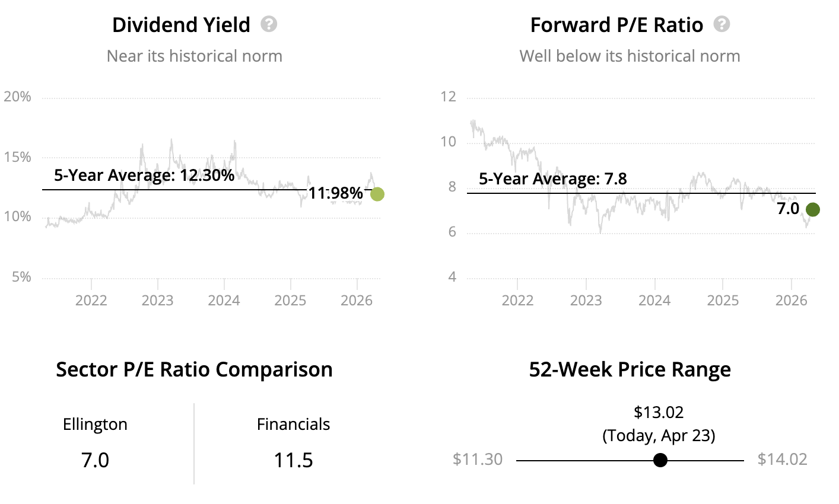
Task: Click the 52-Week Price Range heading
Action: click(x=630, y=369)
